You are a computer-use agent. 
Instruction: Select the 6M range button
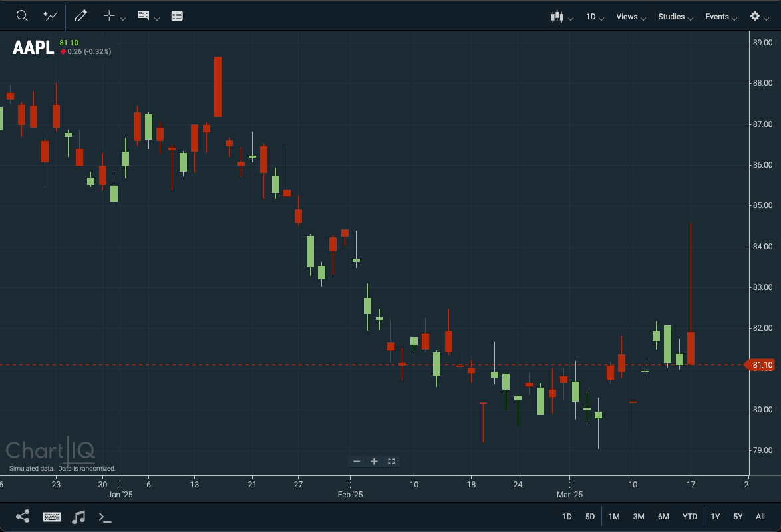(663, 517)
